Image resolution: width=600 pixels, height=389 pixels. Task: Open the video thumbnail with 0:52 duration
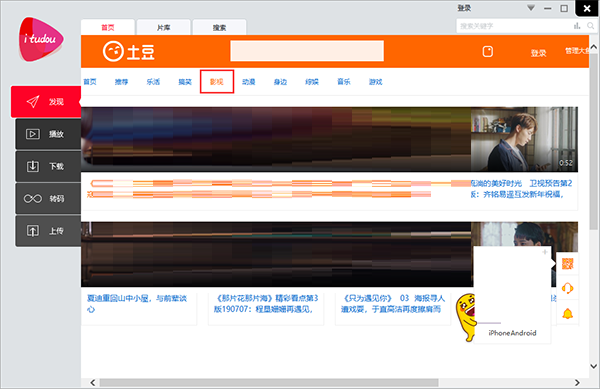pyautogui.click(x=524, y=139)
